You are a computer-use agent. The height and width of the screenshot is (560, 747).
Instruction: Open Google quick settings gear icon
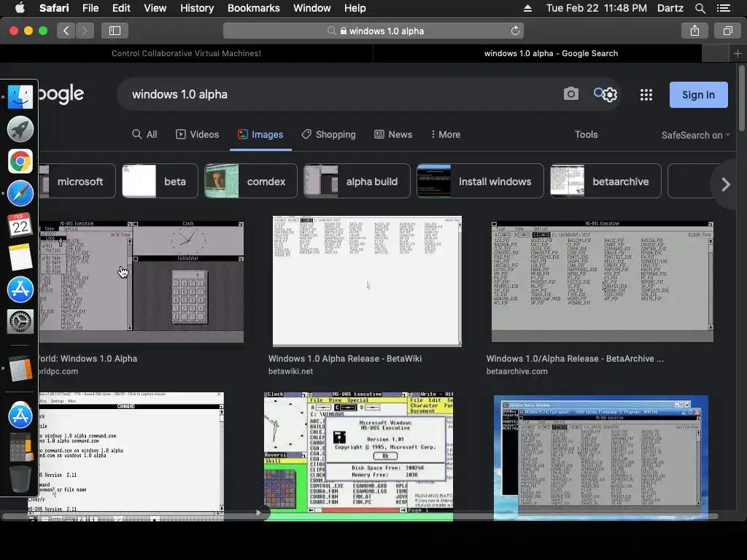(610, 95)
